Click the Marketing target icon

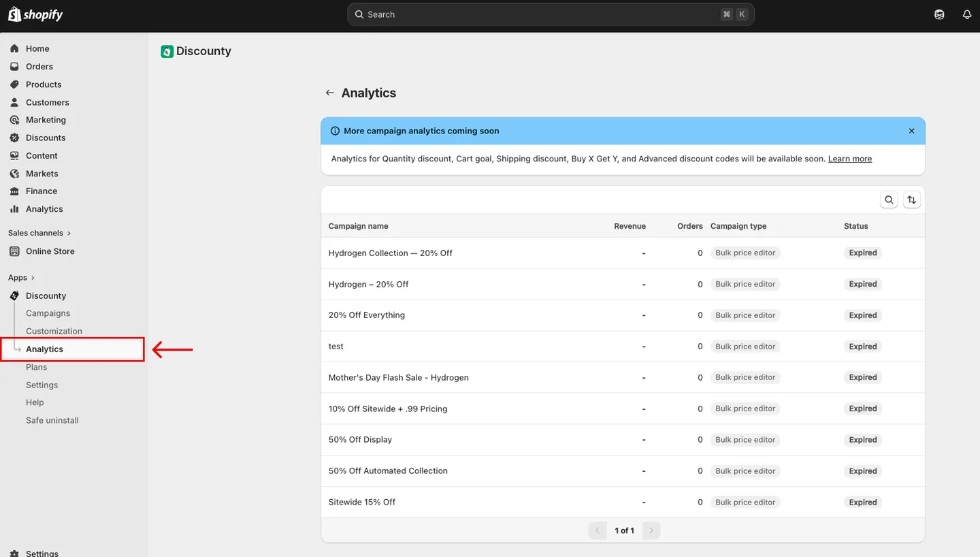point(14,120)
